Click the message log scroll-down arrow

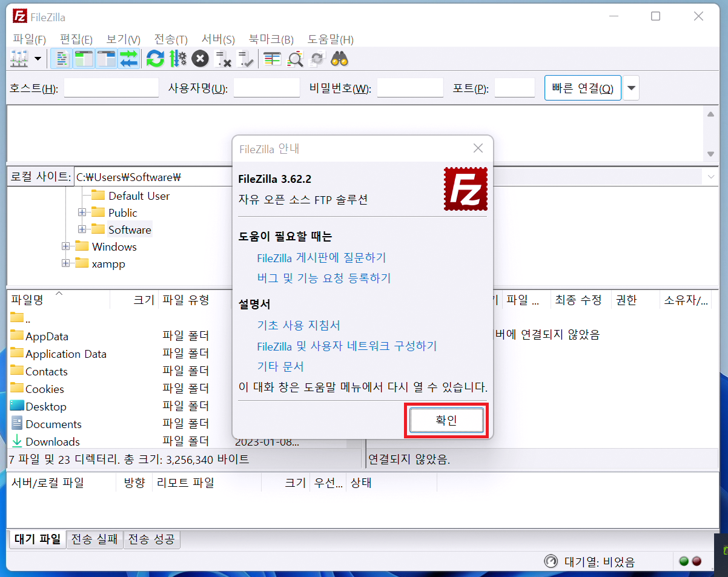[x=710, y=154]
